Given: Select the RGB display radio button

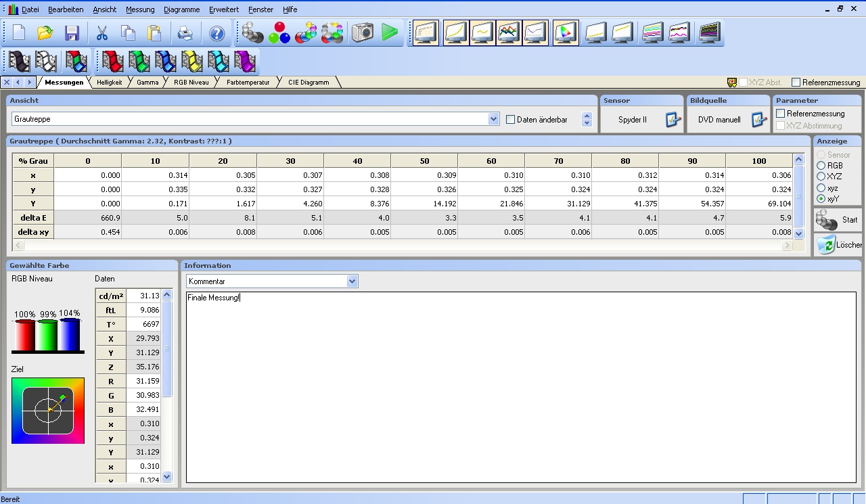Looking at the screenshot, I should click(x=821, y=166).
